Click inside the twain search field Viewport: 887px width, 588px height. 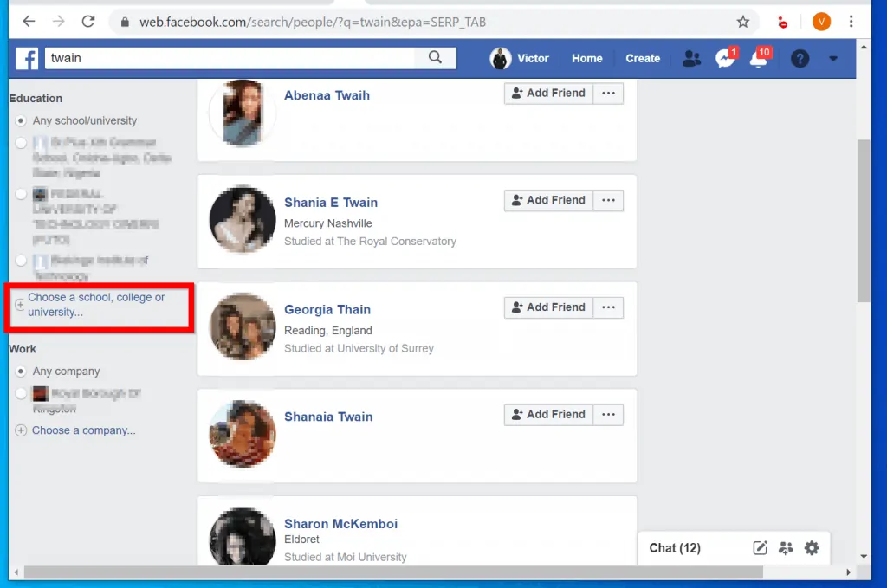click(x=225, y=58)
